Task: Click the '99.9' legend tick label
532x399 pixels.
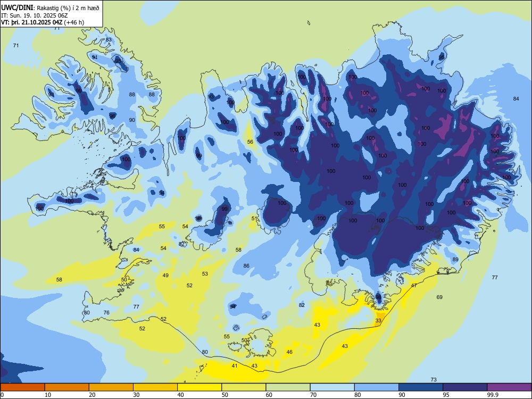Action: [493, 395]
